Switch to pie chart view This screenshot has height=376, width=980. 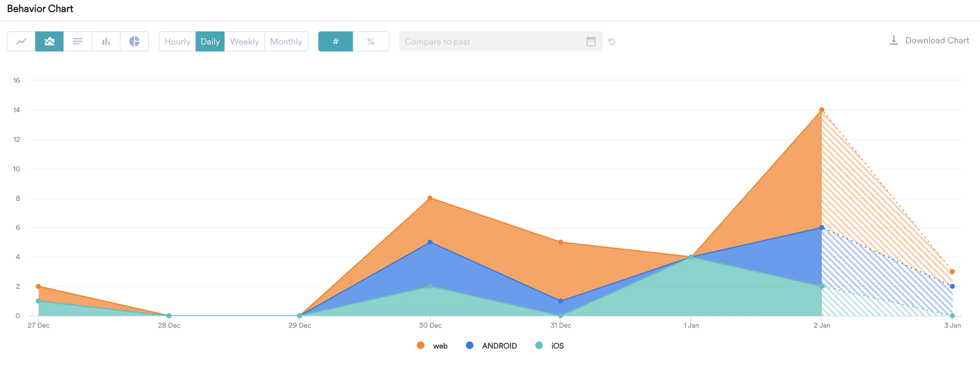click(134, 41)
